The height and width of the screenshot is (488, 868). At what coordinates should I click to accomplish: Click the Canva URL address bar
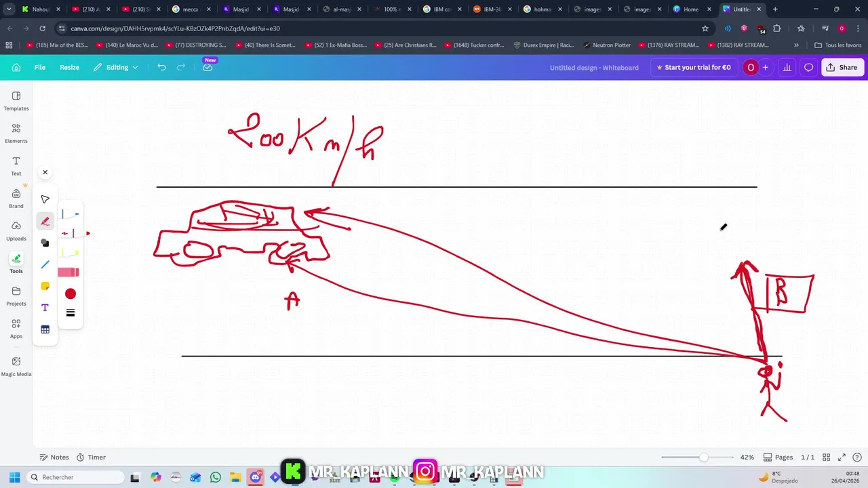tap(380, 28)
